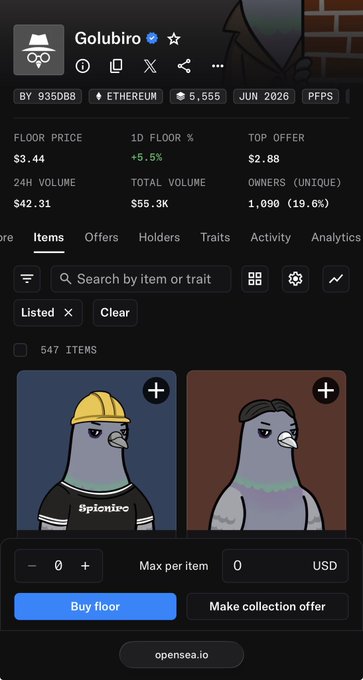
Task: Click the $3.44 floor price value
Action: [x=29, y=159]
